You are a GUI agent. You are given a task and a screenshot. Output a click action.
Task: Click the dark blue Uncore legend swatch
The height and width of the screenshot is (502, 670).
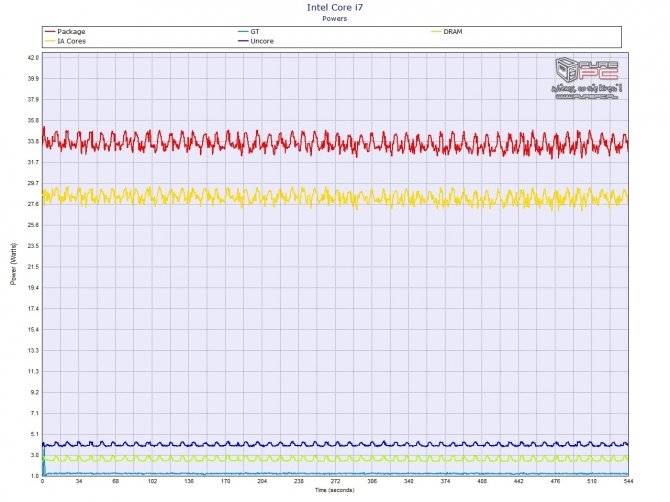click(x=243, y=41)
